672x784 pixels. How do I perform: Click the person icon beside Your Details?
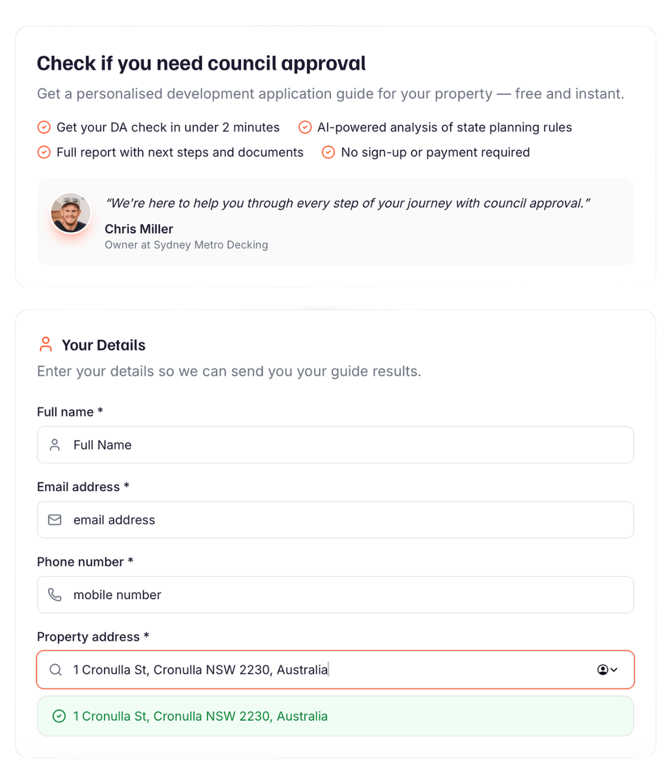[46, 344]
